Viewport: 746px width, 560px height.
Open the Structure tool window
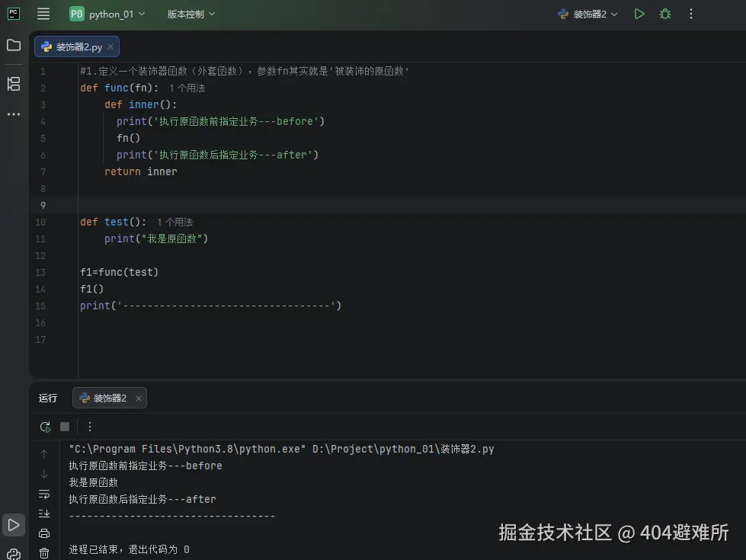[14, 85]
